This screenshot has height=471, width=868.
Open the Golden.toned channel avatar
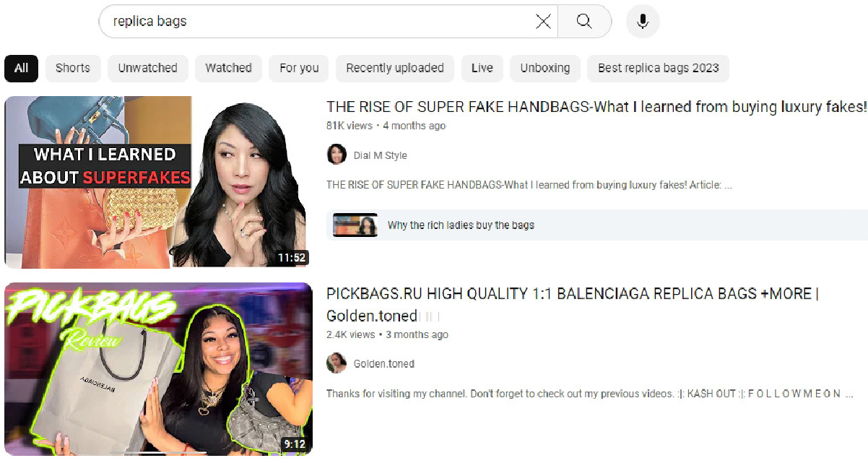(x=337, y=363)
